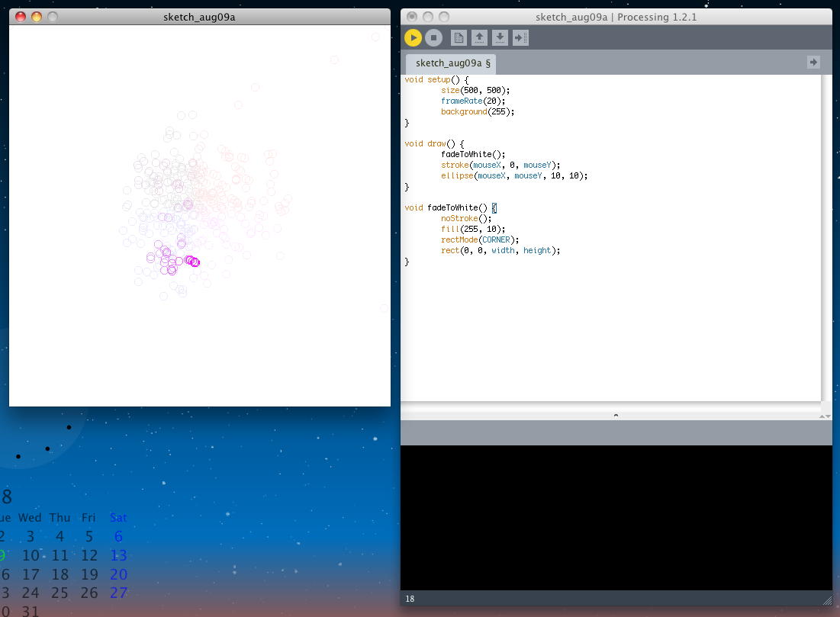The width and height of the screenshot is (840, 617).
Task: Select Saturday 13 in desktop calendar
Action: pos(118,556)
